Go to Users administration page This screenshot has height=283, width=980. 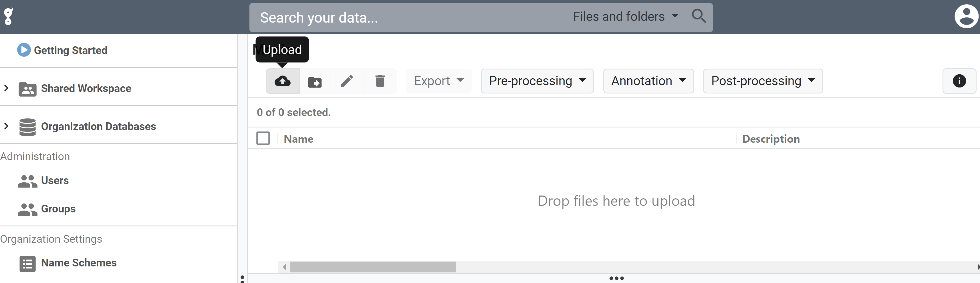coord(55,180)
